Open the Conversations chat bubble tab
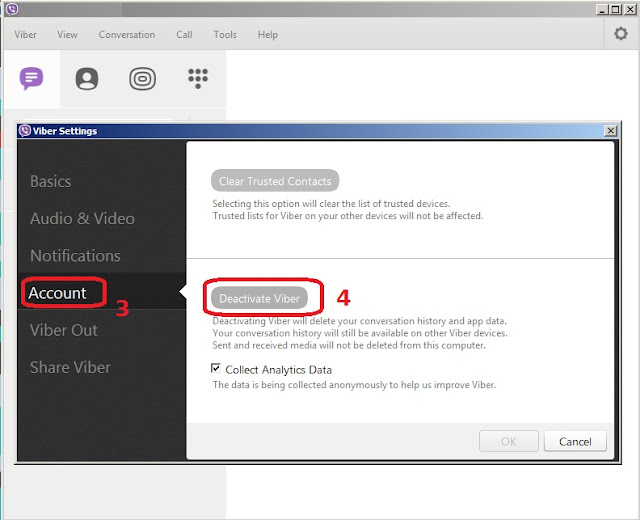 click(31, 78)
